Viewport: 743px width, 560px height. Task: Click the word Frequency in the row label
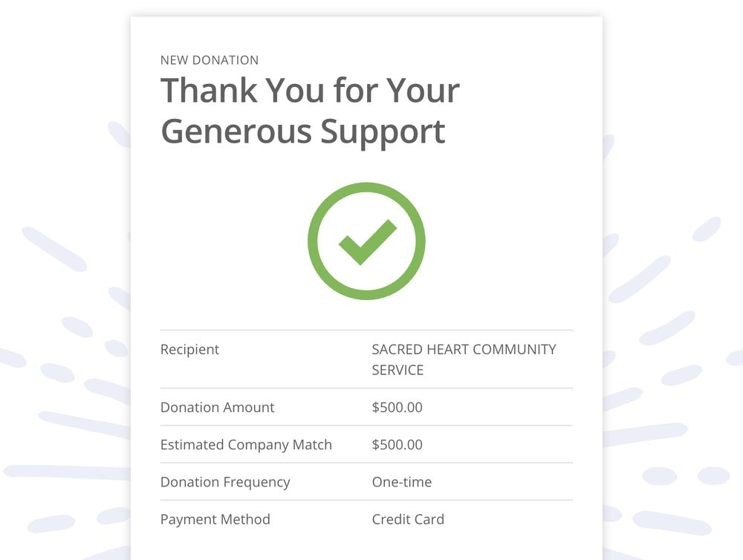[x=256, y=482]
